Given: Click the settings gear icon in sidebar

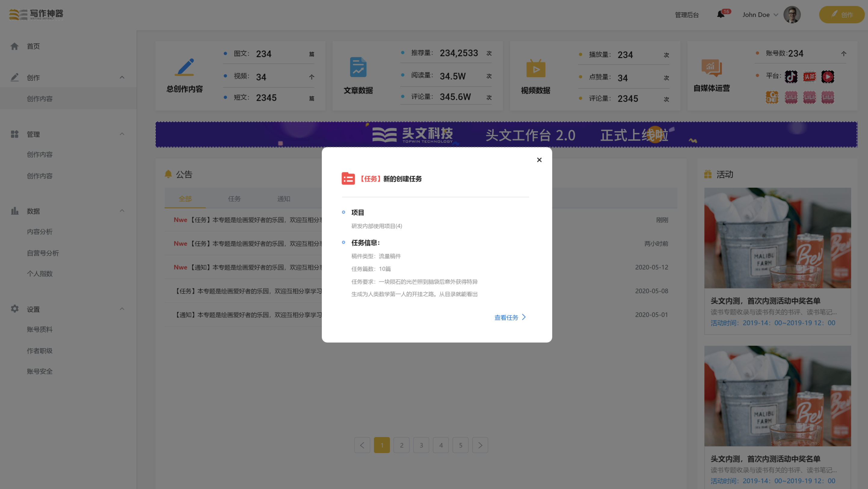Looking at the screenshot, I should [x=14, y=309].
